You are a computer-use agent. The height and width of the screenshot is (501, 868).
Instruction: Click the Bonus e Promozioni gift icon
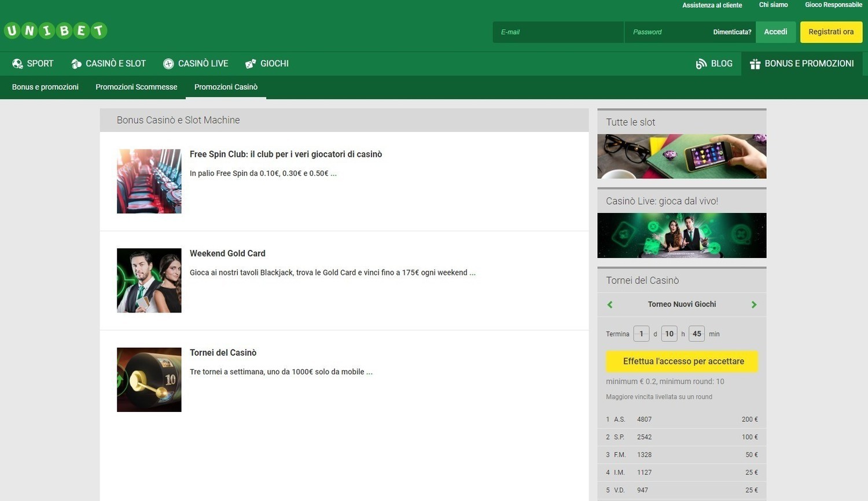point(755,64)
